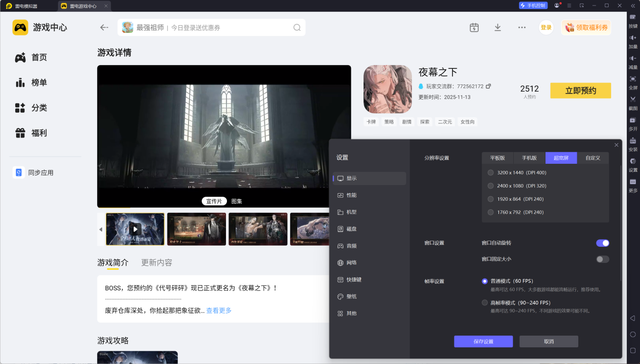Click the screenshot (截图) scissors icon
The width and height of the screenshot is (640, 364).
[633, 99]
